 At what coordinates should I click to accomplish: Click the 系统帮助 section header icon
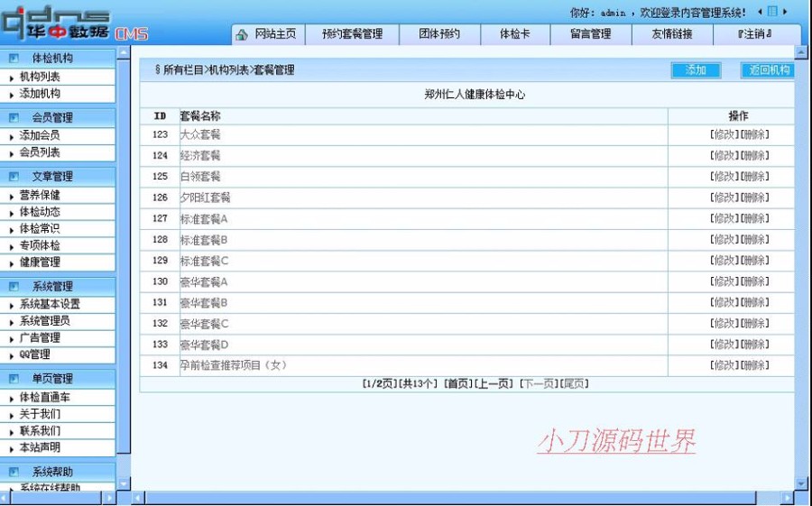[14, 472]
